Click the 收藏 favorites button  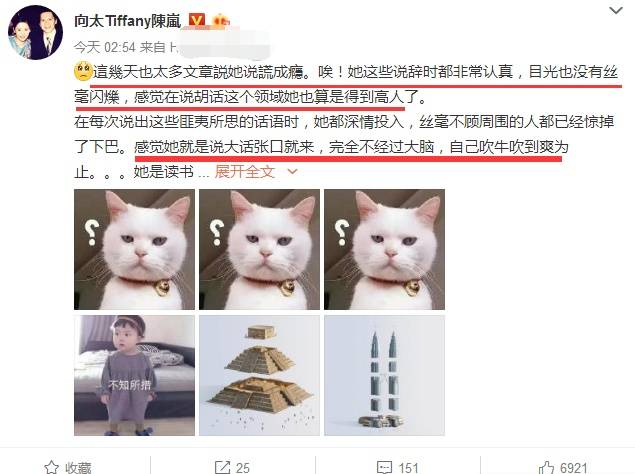click(x=68, y=467)
